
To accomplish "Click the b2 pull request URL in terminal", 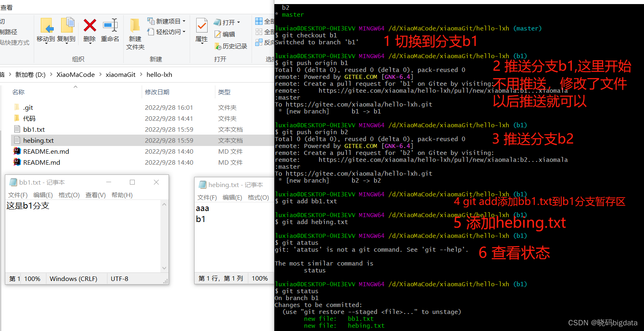I will tap(443, 160).
